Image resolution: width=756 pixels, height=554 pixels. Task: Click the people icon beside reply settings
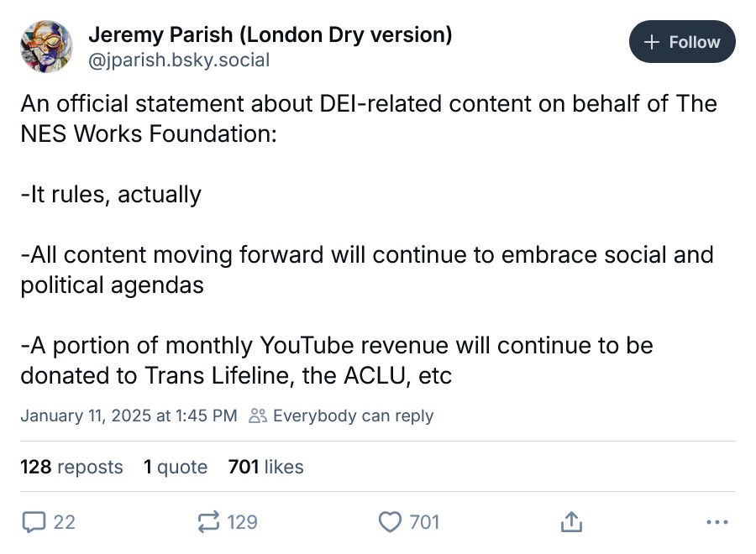tap(258, 415)
